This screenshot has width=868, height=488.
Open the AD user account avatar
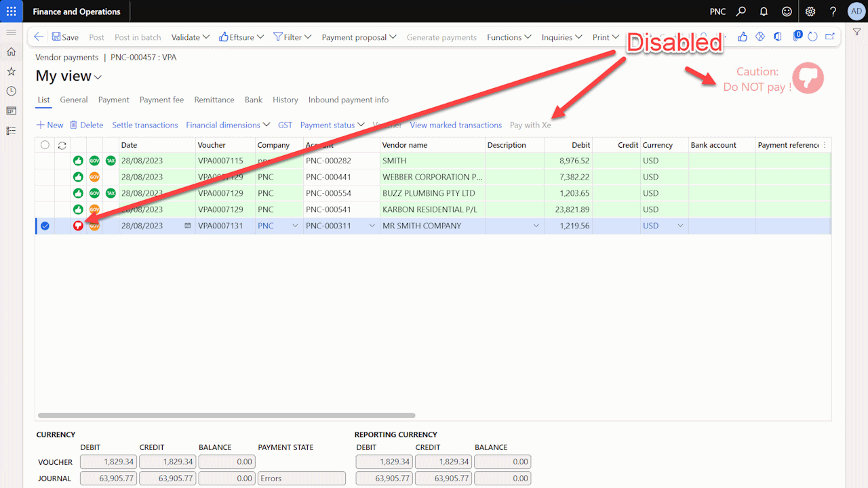pyautogui.click(x=856, y=12)
